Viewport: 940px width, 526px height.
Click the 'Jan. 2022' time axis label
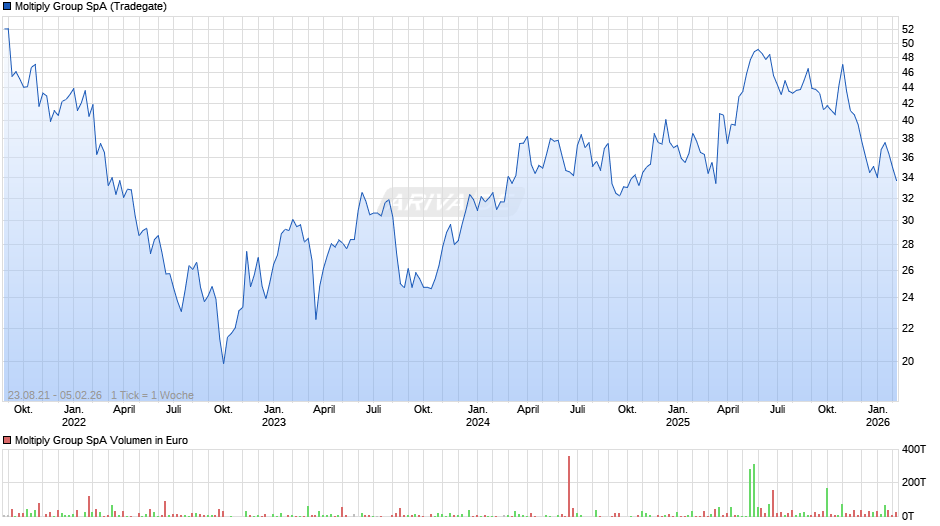(x=74, y=416)
